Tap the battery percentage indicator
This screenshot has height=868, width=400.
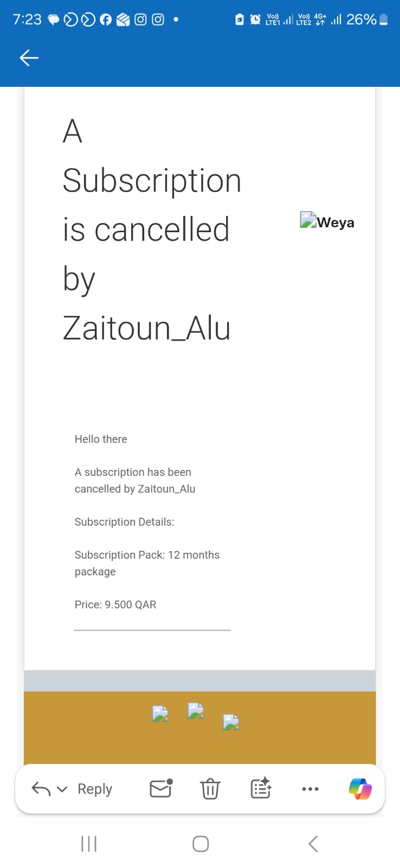click(361, 20)
